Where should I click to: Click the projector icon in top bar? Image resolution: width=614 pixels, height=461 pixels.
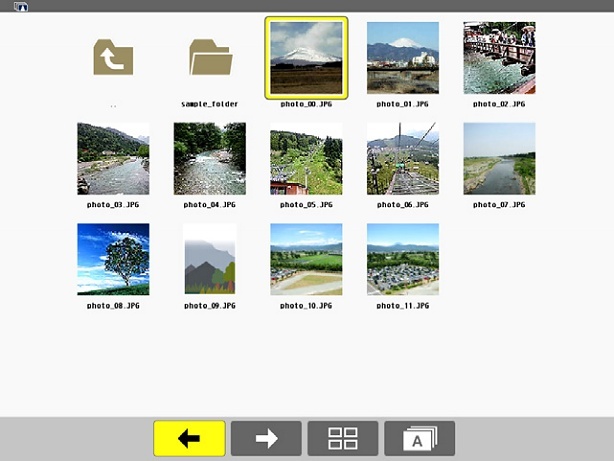21,6
